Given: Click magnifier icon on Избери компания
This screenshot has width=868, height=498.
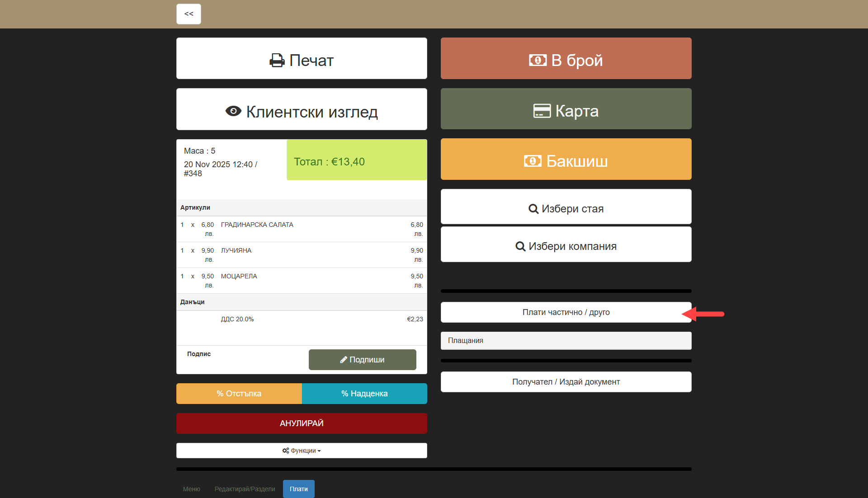Looking at the screenshot, I should pos(520,246).
